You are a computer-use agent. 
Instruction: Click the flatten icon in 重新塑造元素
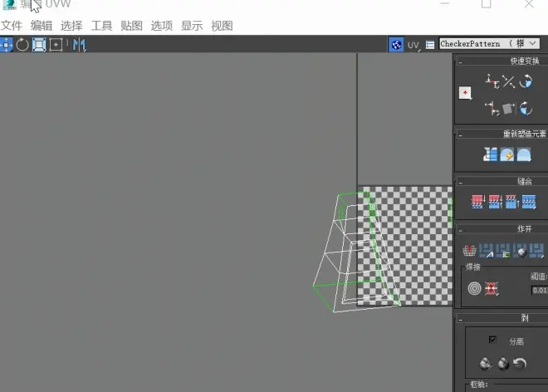coord(490,154)
